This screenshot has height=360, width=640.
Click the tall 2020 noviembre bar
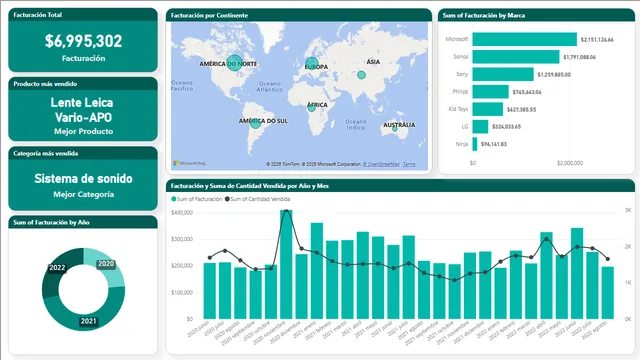286,264
